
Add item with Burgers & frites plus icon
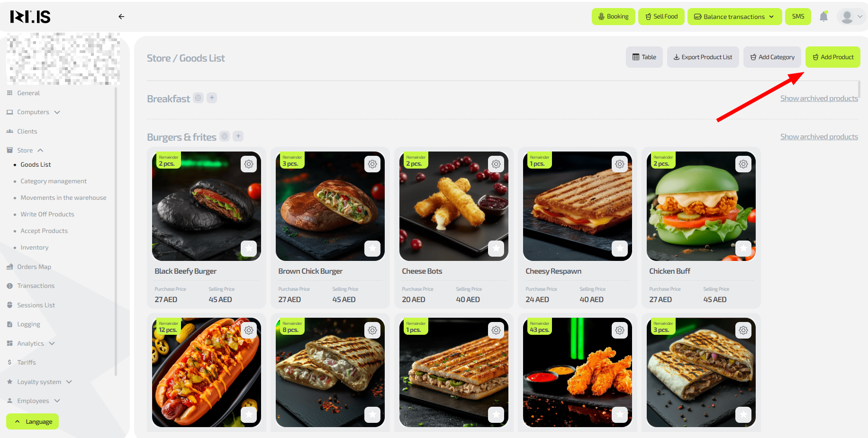238,136
